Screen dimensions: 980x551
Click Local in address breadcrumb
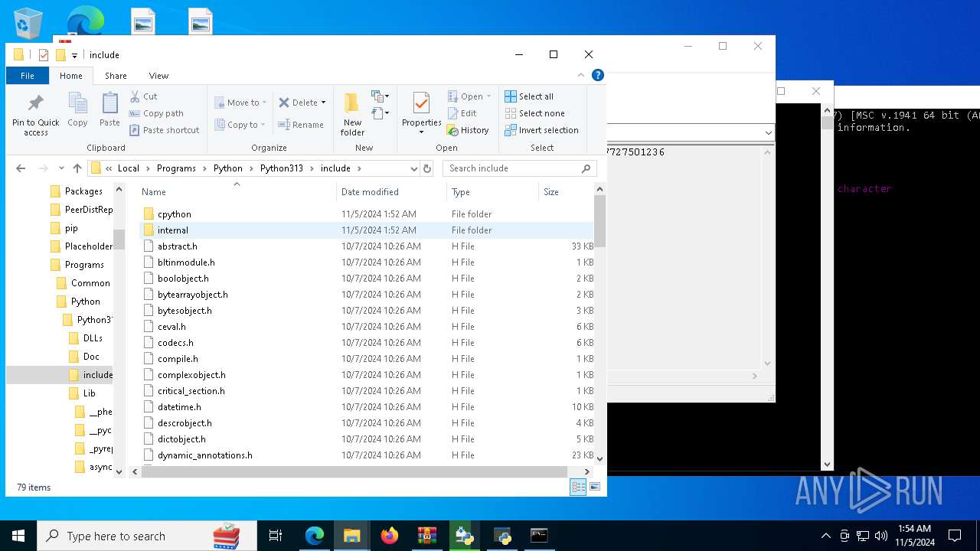tap(129, 168)
